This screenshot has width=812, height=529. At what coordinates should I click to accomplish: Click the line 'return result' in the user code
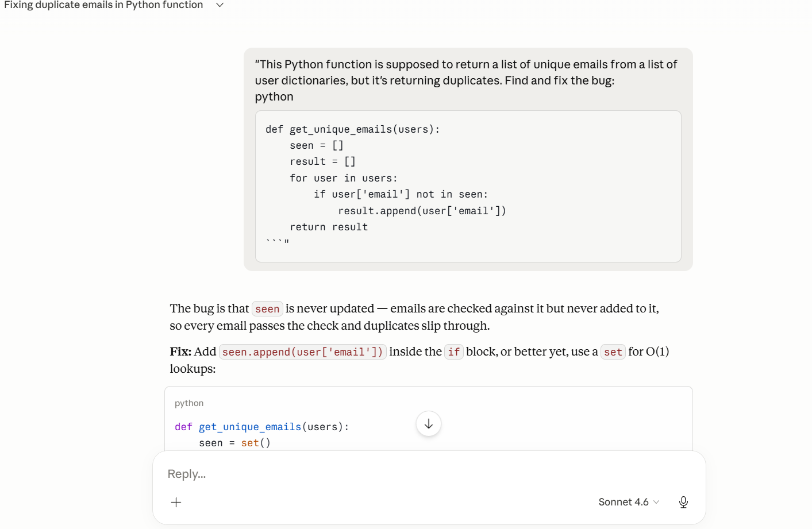click(329, 227)
